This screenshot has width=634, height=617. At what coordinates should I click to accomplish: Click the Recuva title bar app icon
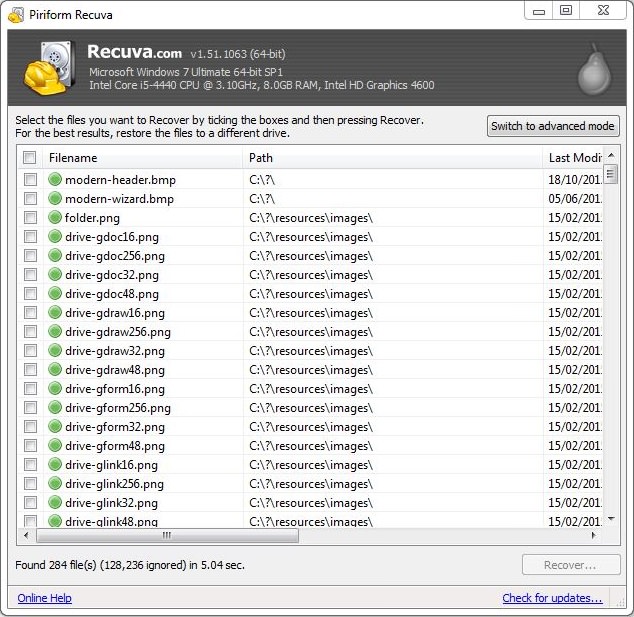16,15
